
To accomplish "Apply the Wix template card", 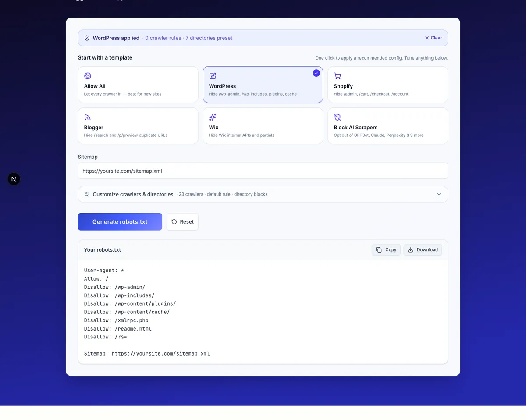I will [263, 126].
